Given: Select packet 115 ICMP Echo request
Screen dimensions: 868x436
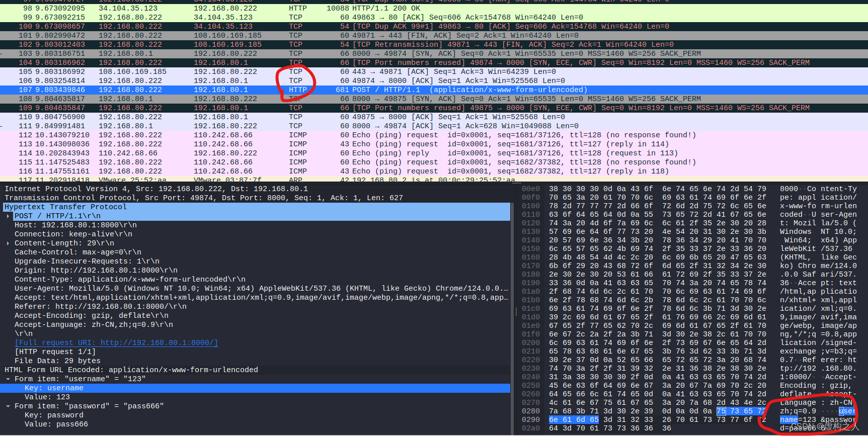Looking at the screenshot, I should pyautogui.click(x=434, y=162).
